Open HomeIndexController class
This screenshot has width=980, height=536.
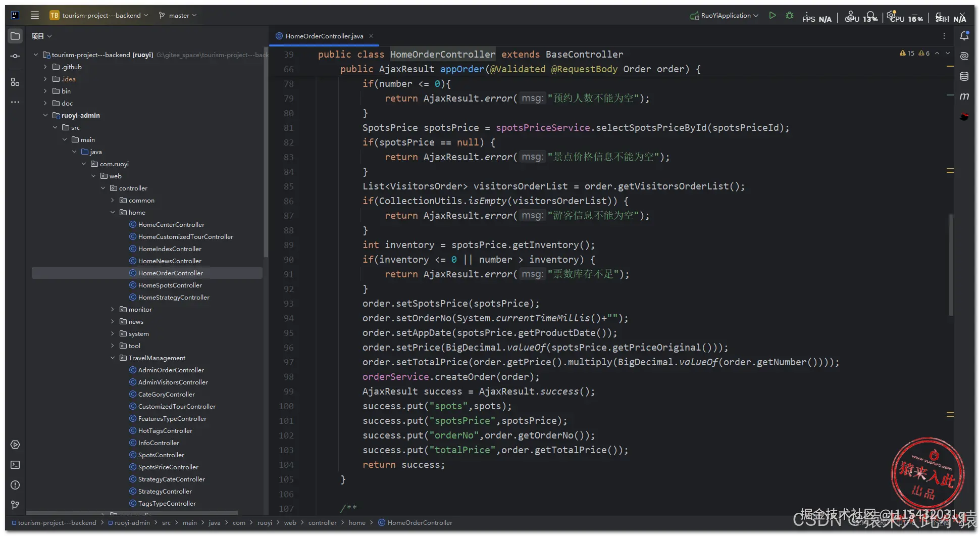coord(170,249)
